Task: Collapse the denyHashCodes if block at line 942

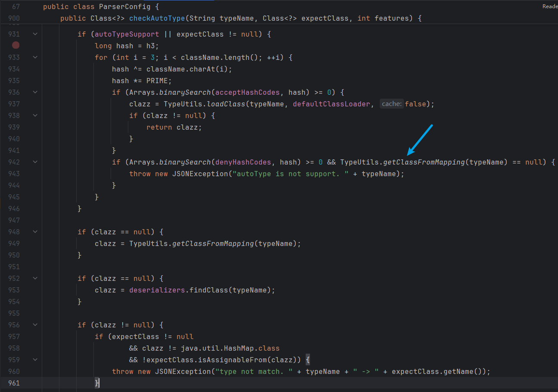Action: [x=35, y=162]
